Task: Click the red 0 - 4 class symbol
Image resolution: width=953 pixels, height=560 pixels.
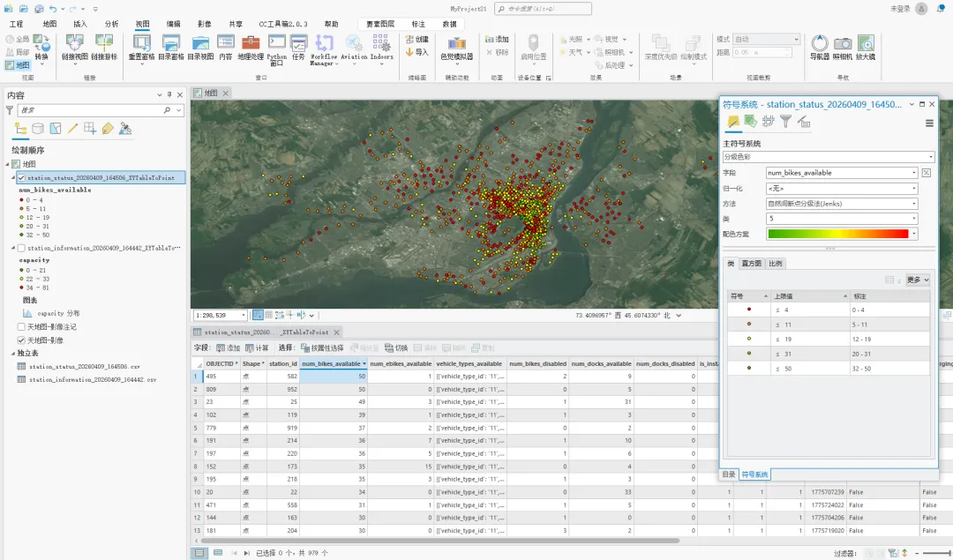Action: point(748,310)
